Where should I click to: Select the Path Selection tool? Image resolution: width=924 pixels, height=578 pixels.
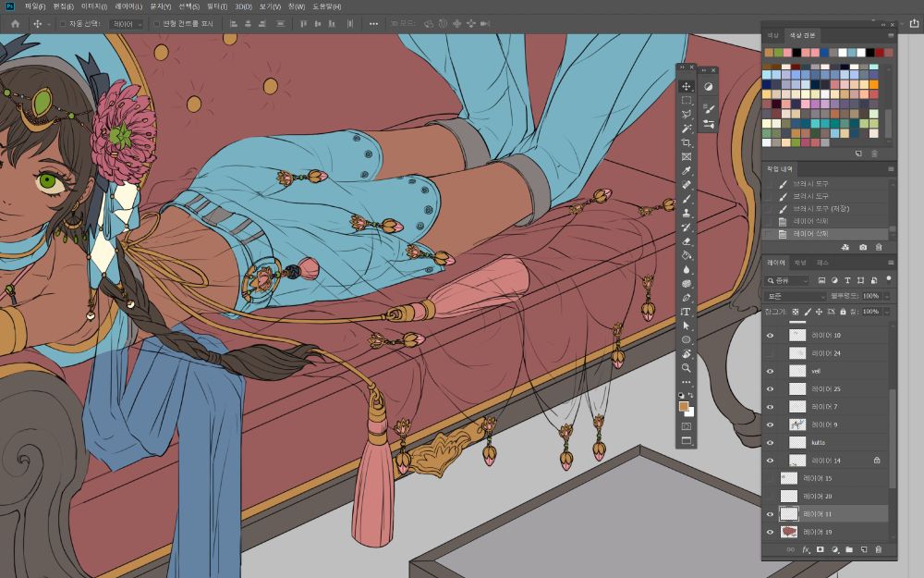tap(686, 326)
